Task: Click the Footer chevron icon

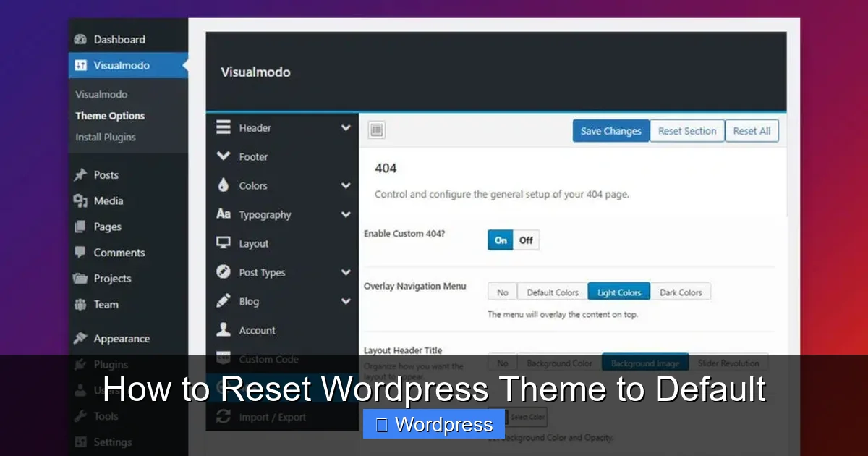Action: 224,156
